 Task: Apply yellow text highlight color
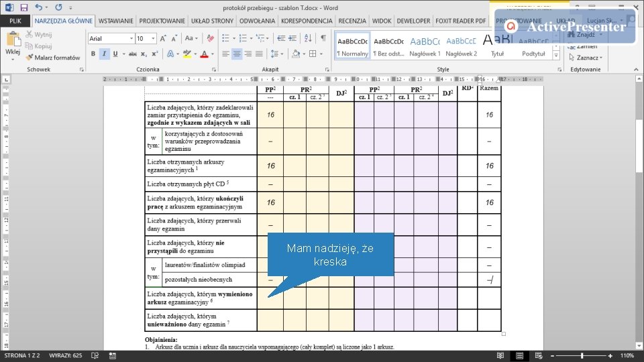187,54
